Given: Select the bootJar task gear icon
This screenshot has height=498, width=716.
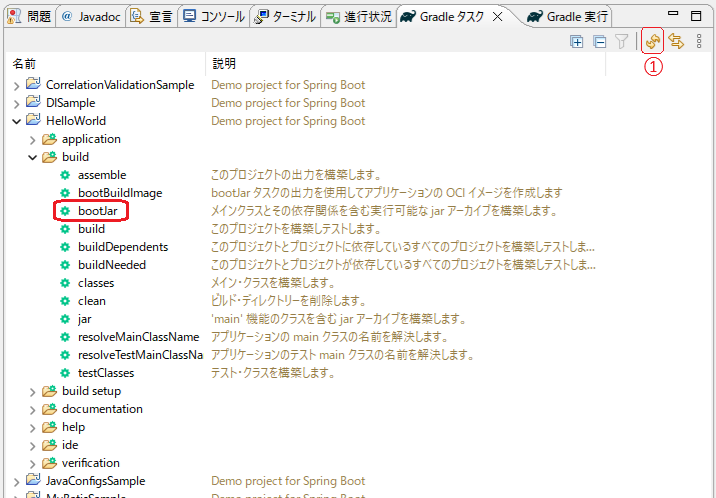Looking at the screenshot, I should (65, 211).
